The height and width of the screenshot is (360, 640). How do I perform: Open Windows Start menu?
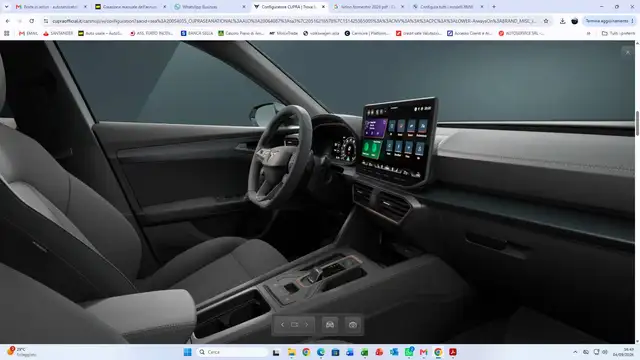pos(187,352)
